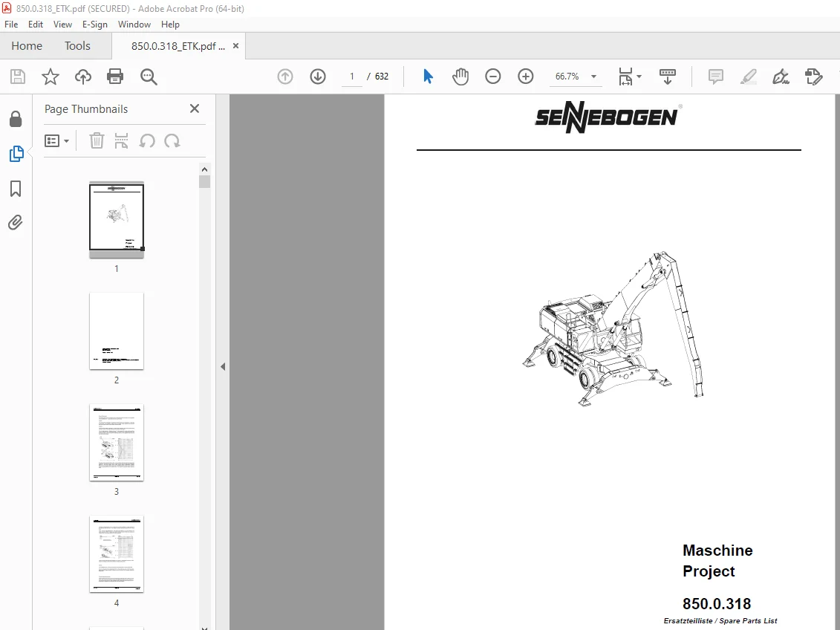Expand the fit page options arrow
840x630 pixels.
click(x=639, y=77)
